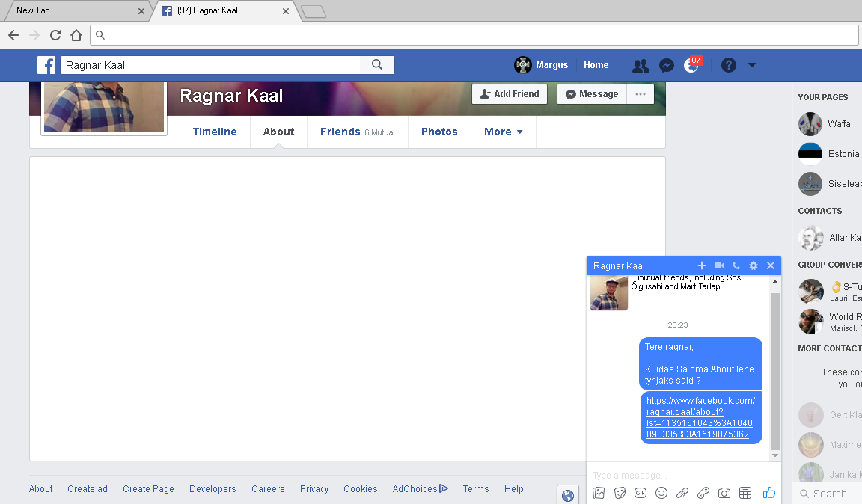Open the Photos tab

coord(439,132)
